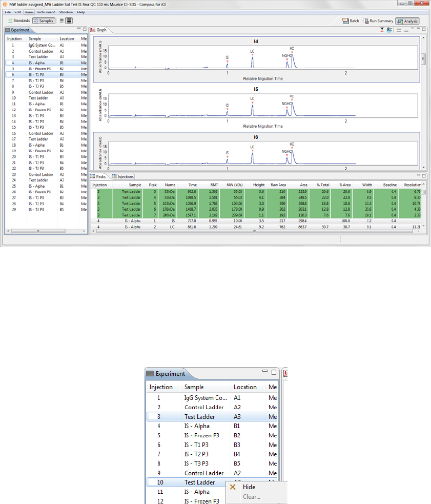Click Peaks table scroll up arrow
This screenshot has height=504, width=431.
pyautogui.click(x=424, y=185)
